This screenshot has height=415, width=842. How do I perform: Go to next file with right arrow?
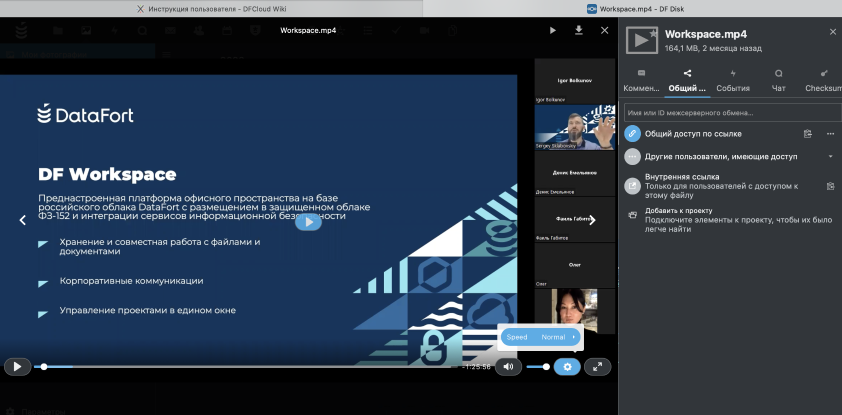[592, 220]
